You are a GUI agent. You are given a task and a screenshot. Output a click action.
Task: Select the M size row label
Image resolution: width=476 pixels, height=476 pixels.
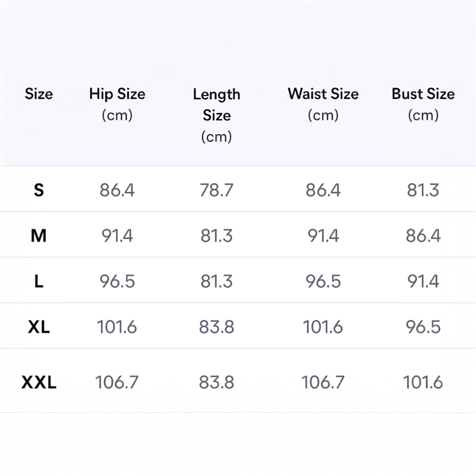(x=38, y=236)
